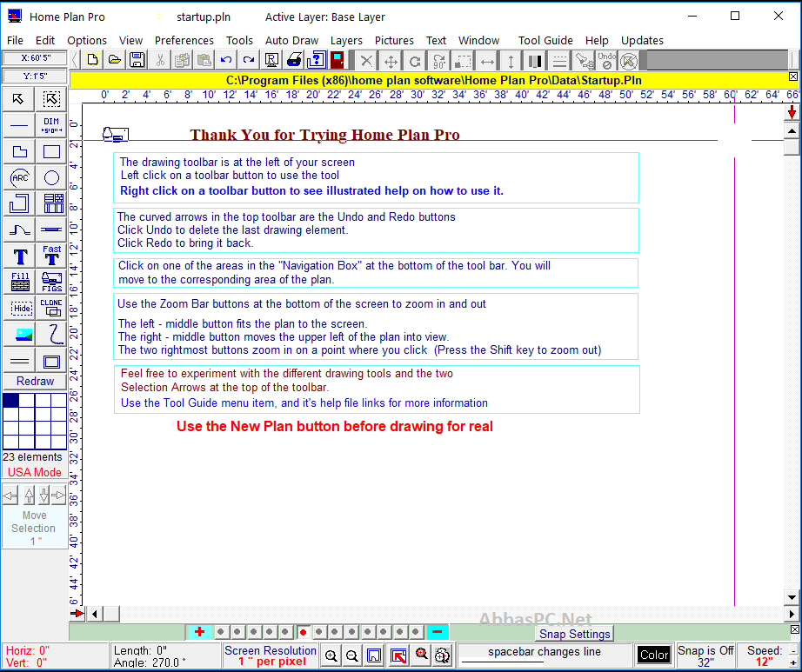Click the zoom out magnifier
The width and height of the screenshot is (802, 672).
tap(352, 655)
